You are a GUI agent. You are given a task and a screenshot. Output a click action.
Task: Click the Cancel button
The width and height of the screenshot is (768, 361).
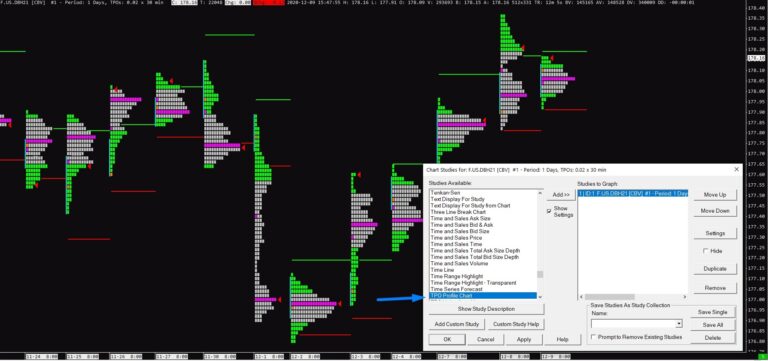tap(485, 339)
